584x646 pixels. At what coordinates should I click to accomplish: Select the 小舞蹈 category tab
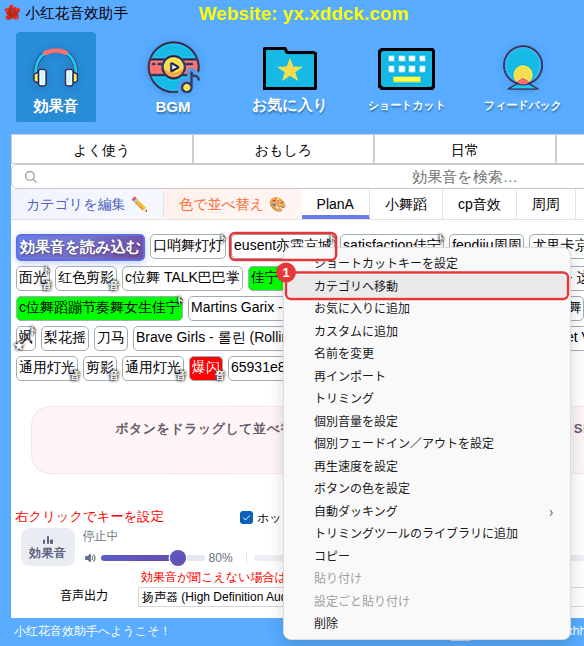tap(406, 204)
